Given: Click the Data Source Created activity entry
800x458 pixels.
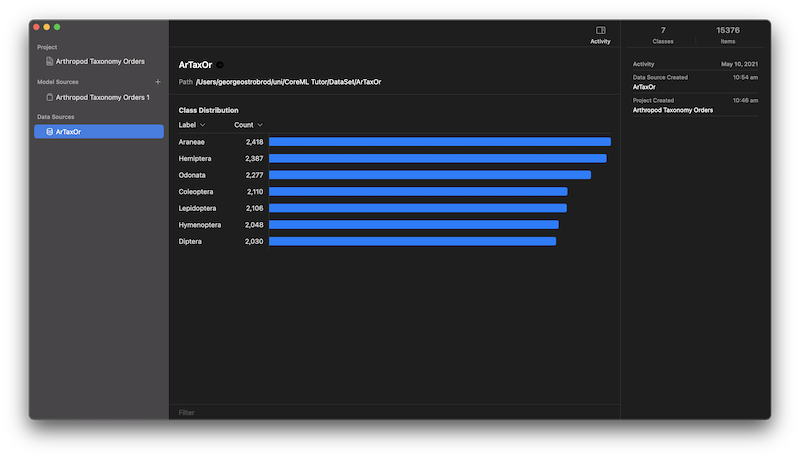Looking at the screenshot, I should [695, 82].
